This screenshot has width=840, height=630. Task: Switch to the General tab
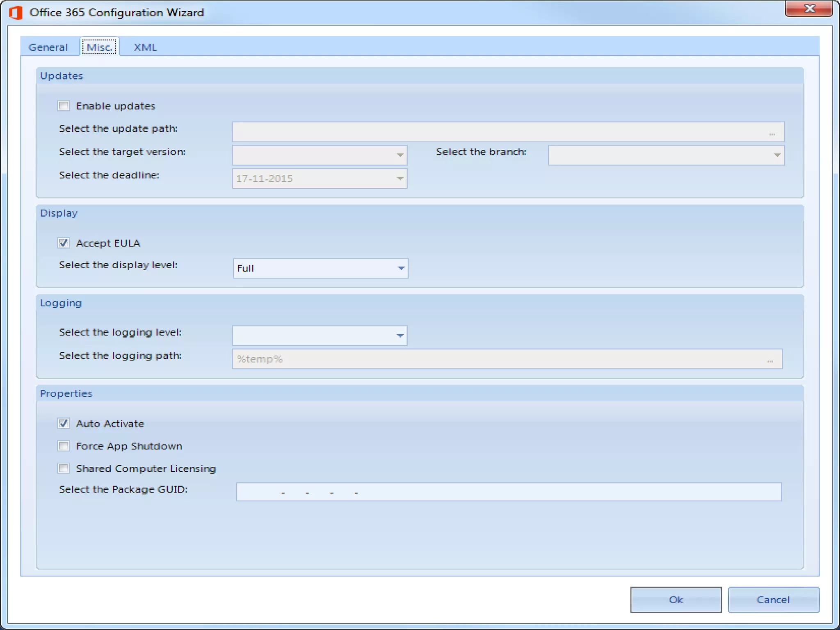click(x=48, y=47)
